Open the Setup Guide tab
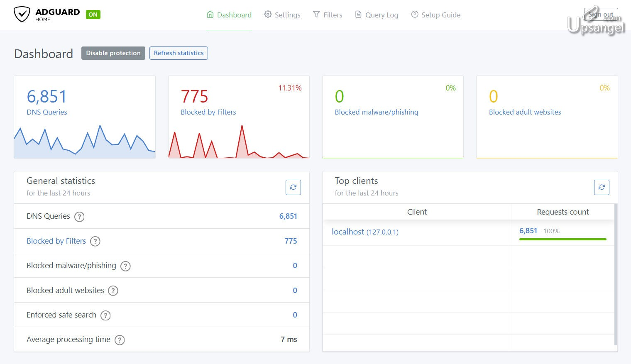631x364 pixels. click(436, 15)
